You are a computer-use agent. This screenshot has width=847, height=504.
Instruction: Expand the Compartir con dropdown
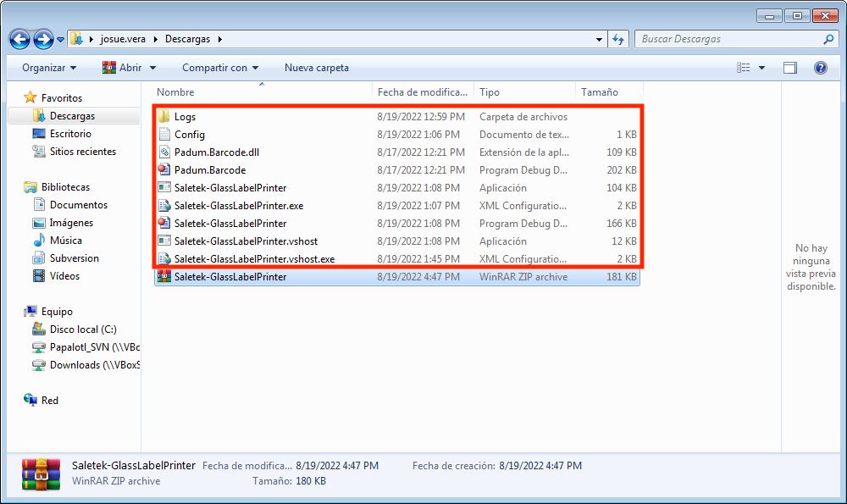tap(220, 68)
